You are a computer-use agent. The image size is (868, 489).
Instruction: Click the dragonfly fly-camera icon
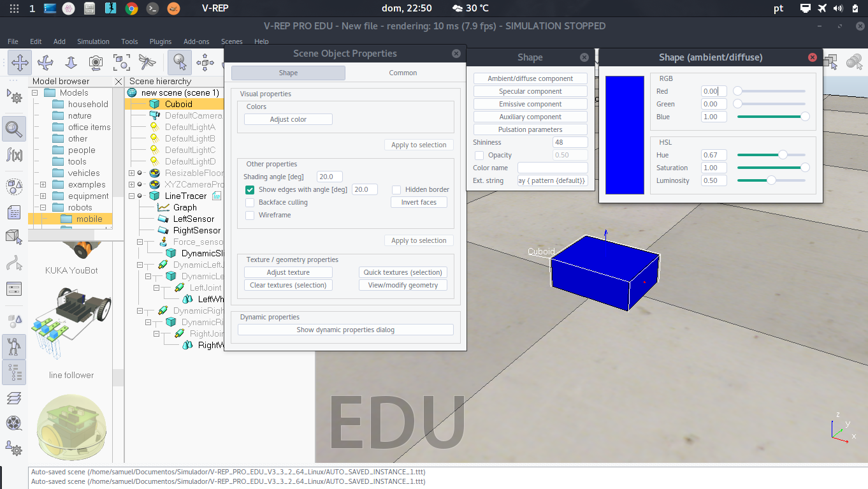[x=147, y=62]
